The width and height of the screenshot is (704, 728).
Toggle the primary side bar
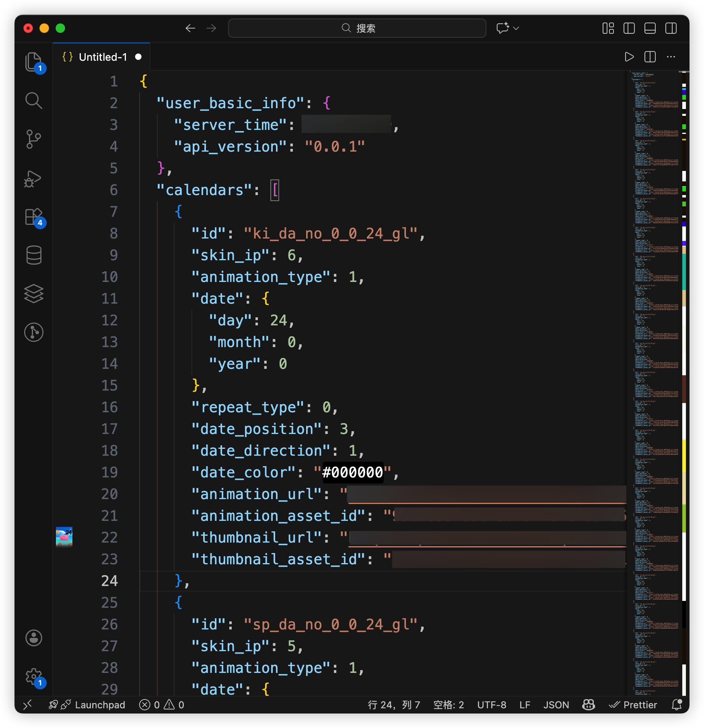(x=629, y=28)
